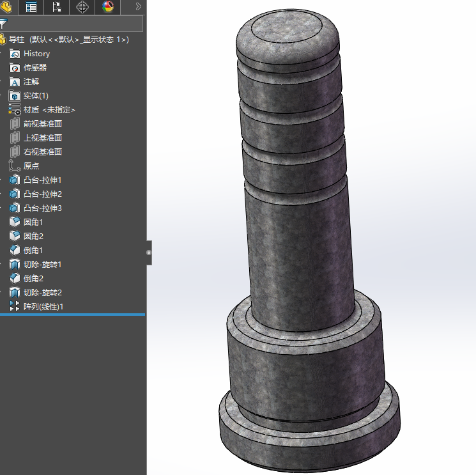Select the 上视基准面 top plane

(43, 138)
